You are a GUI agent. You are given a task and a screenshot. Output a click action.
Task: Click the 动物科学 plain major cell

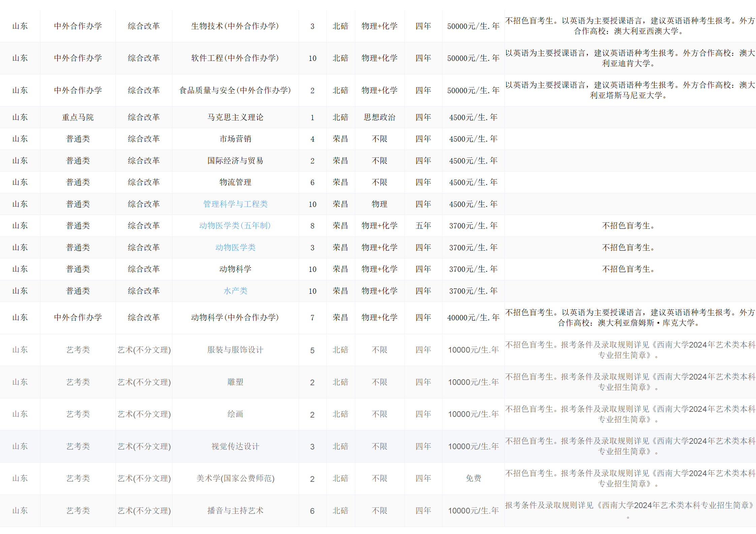point(235,269)
